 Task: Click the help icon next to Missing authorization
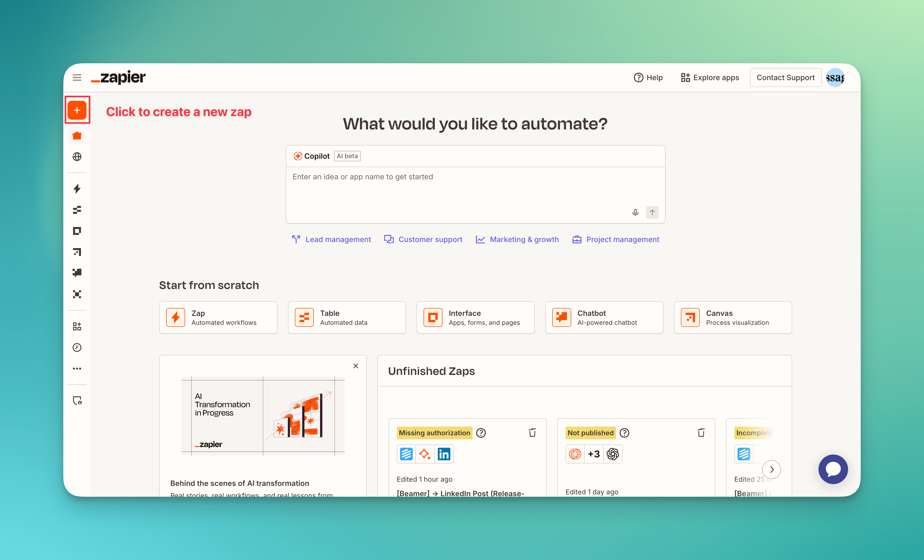click(x=481, y=433)
